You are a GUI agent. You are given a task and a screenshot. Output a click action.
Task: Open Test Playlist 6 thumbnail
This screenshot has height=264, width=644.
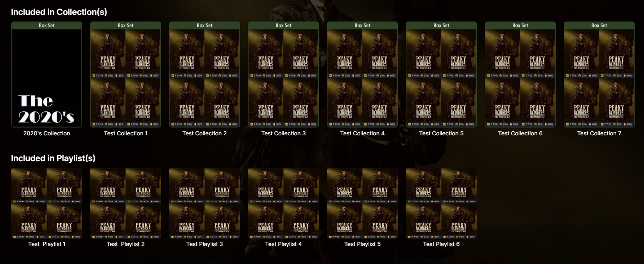(x=441, y=203)
